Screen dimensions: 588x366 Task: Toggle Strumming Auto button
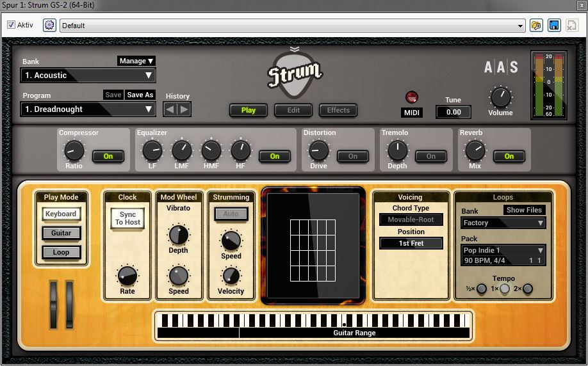(x=231, y=214)
